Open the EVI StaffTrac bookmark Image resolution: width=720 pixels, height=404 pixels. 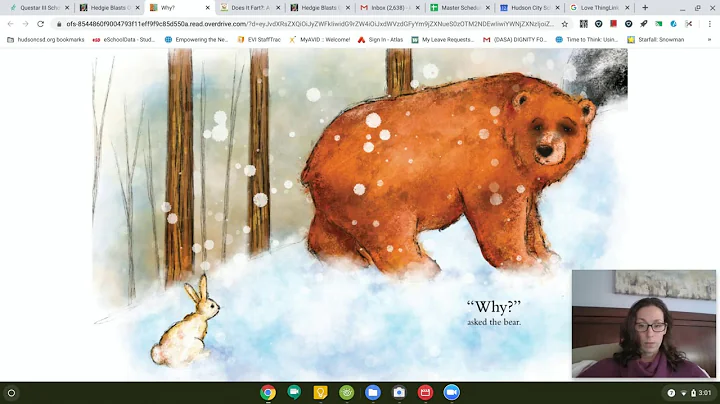click(259, 39)
